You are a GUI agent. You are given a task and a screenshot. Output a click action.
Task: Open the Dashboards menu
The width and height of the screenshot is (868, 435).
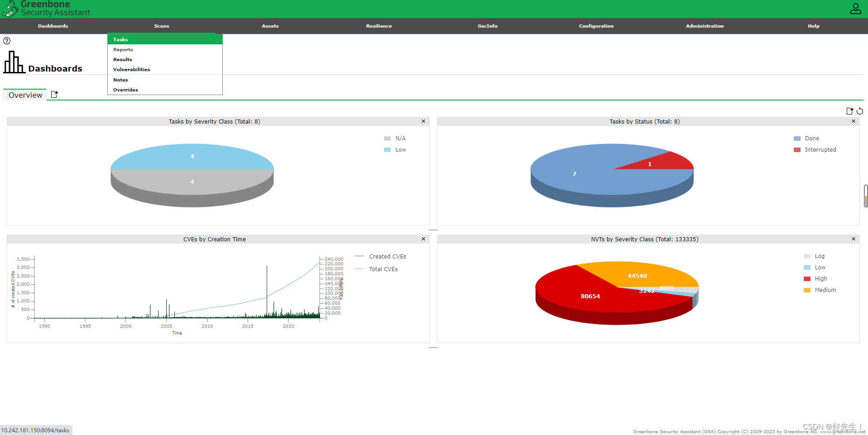[53, 26]
